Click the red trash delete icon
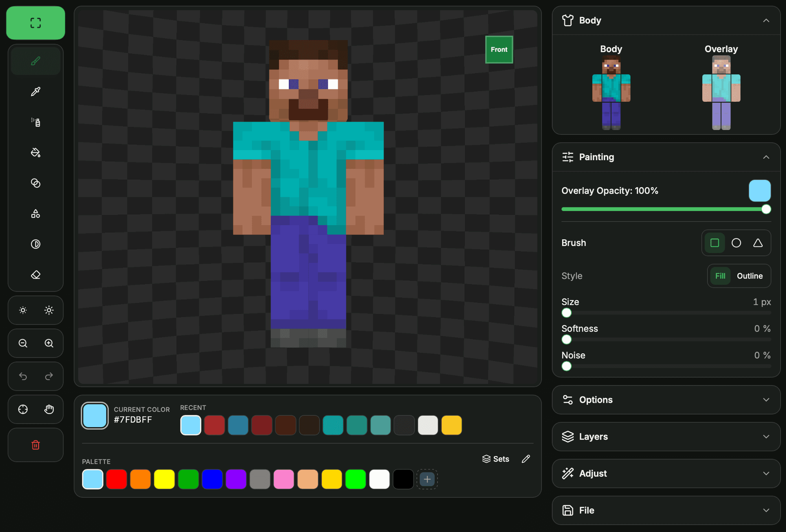Screen dimensions: 786x532 pos(35,445)
